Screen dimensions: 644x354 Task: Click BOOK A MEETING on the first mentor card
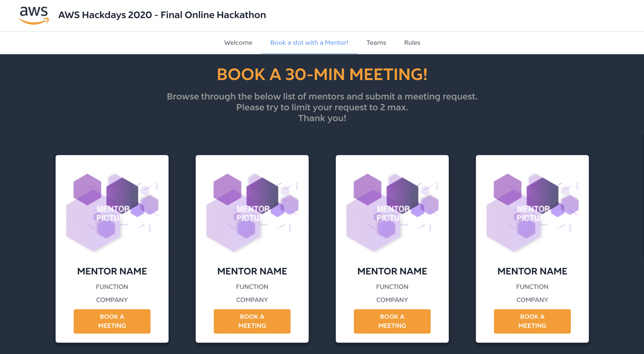(x=112, y=321)
